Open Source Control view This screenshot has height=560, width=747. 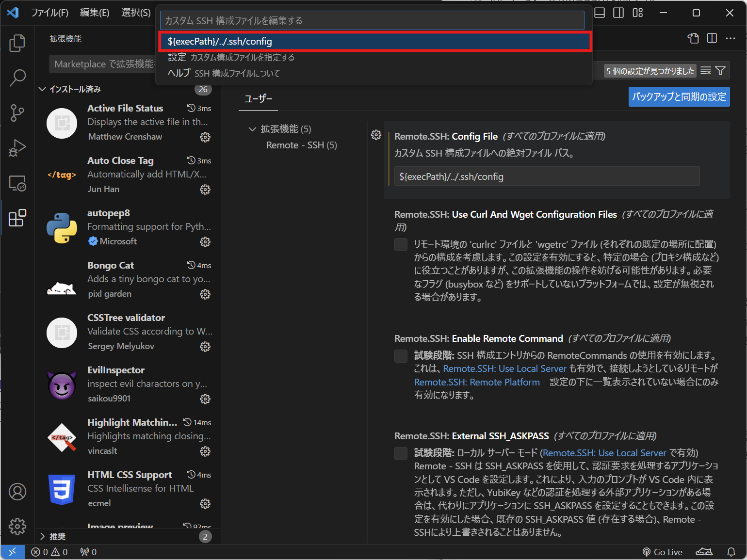click(x=17, y=113)
